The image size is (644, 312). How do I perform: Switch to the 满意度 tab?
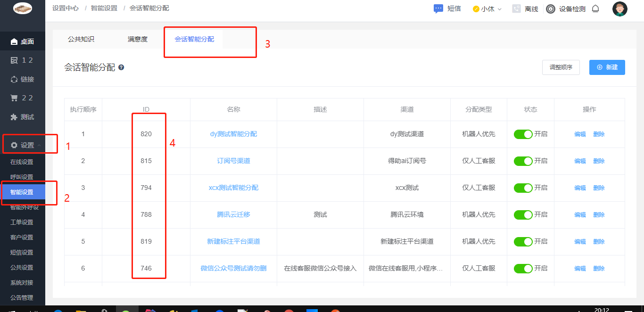point(138,40)
